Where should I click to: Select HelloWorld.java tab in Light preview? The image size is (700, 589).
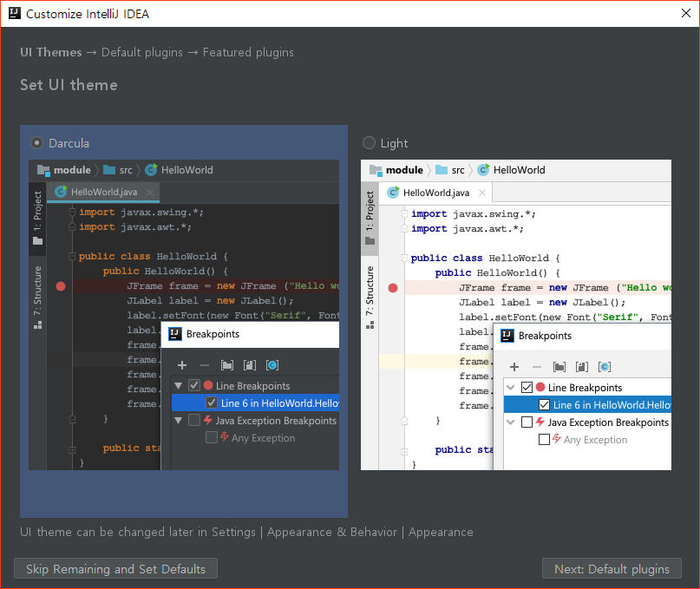pyautogui.click(x=435, y=193)
